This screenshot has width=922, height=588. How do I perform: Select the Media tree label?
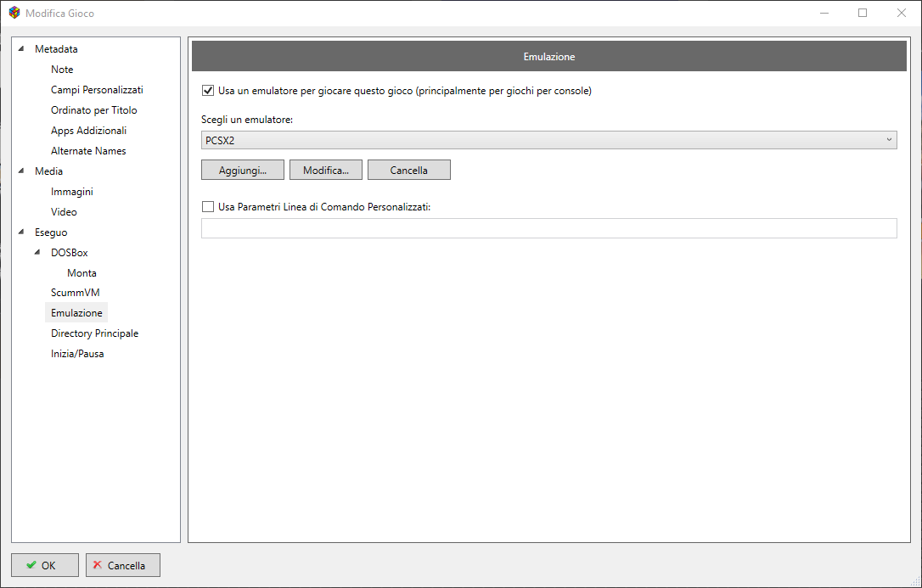(48, 171)
